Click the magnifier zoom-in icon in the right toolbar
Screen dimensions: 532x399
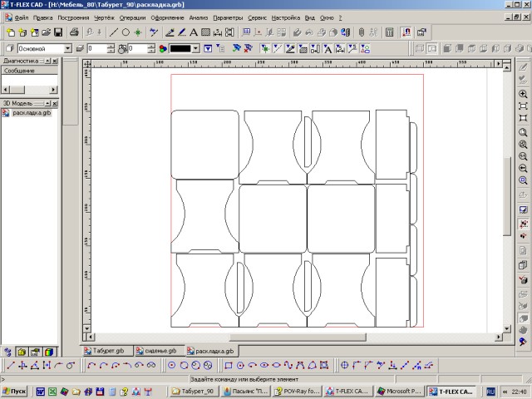(x=523, y=94)
